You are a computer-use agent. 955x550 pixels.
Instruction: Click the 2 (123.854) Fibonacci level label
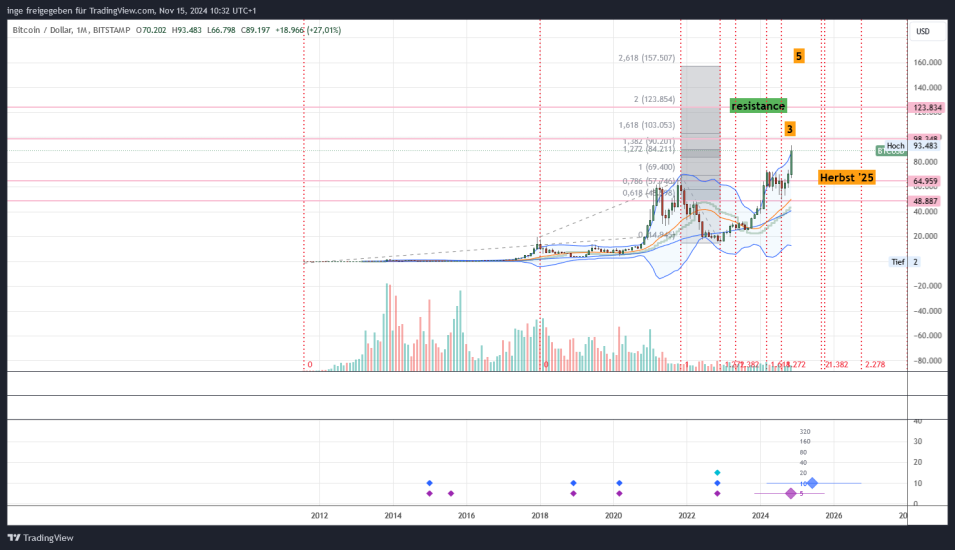point(654,99)
